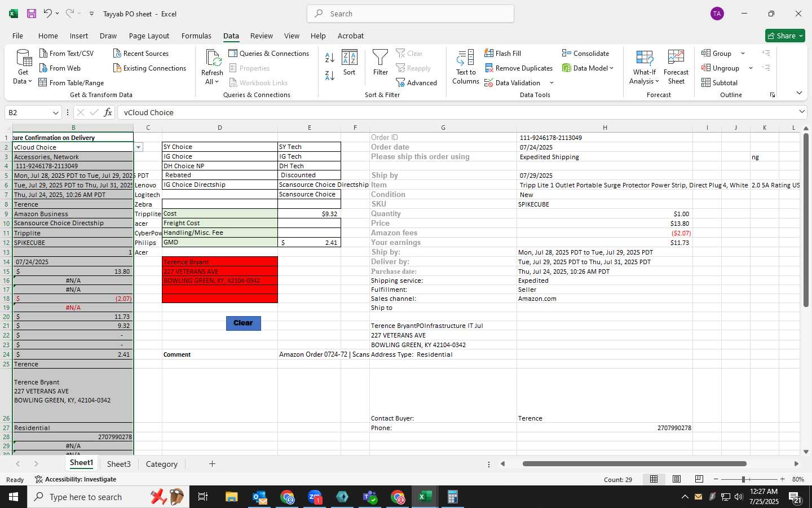Image resolution: width=812 pixels, height=508 pixels.
Task: Click zoom out minus button
Action: coord(716,479)
